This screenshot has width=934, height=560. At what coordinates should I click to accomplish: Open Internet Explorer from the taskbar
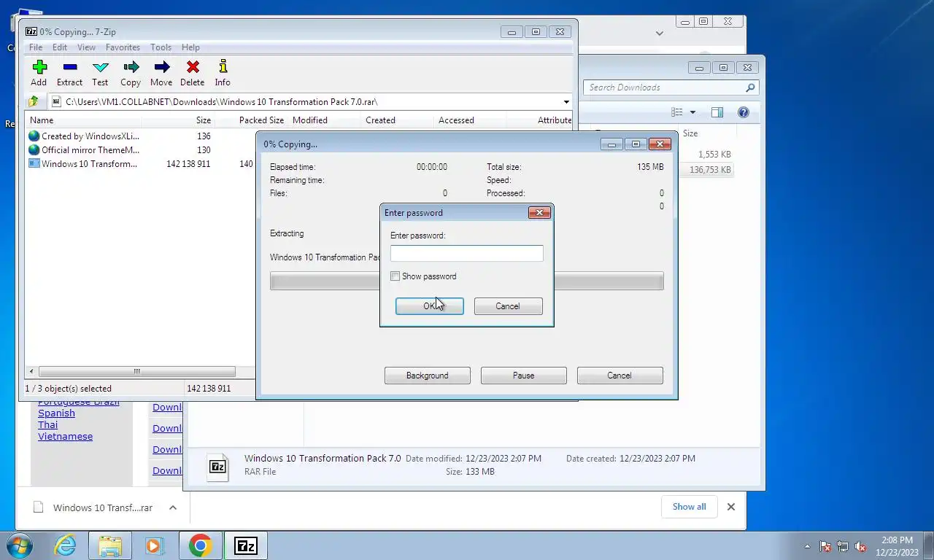tap(65, 545)
